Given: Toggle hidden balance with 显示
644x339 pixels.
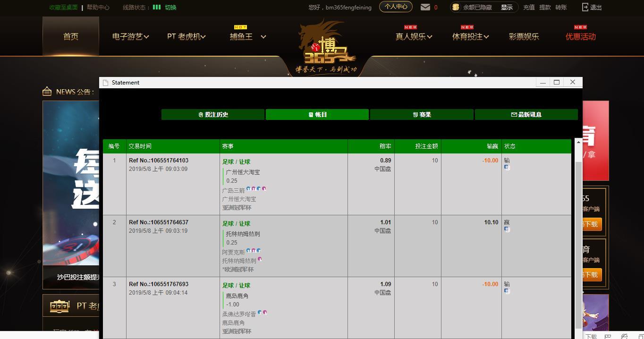Looking at the screenshot, I should click(x=507, y=7).
